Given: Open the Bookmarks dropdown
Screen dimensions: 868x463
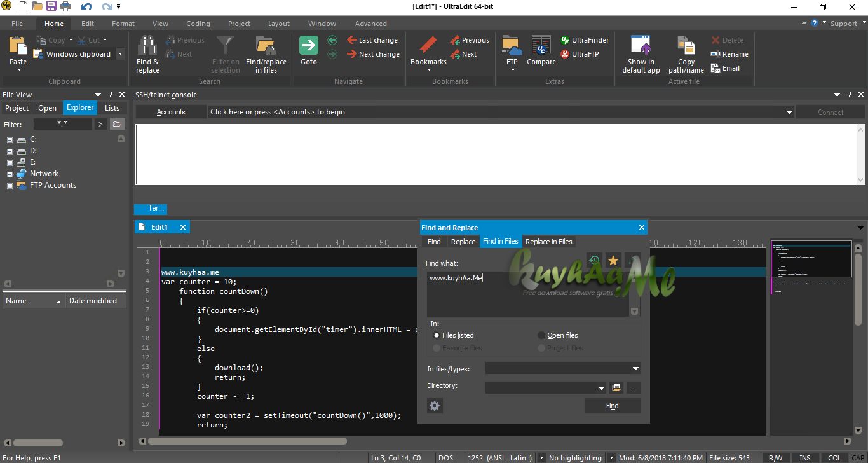Looking at the screenshot, I should 429,69.
